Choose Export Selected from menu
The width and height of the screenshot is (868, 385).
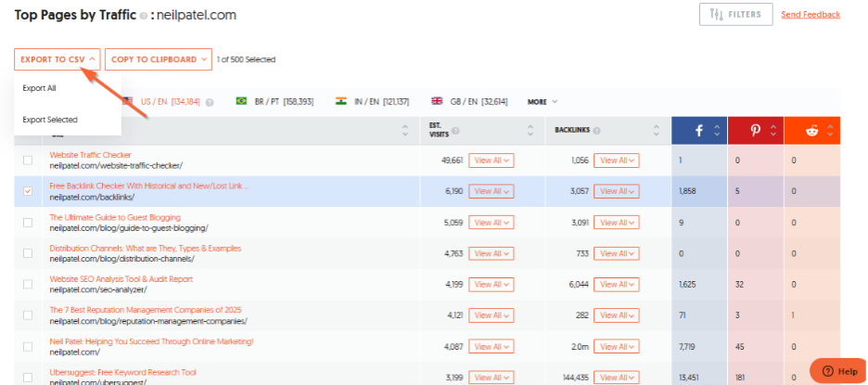coord(50,120)
